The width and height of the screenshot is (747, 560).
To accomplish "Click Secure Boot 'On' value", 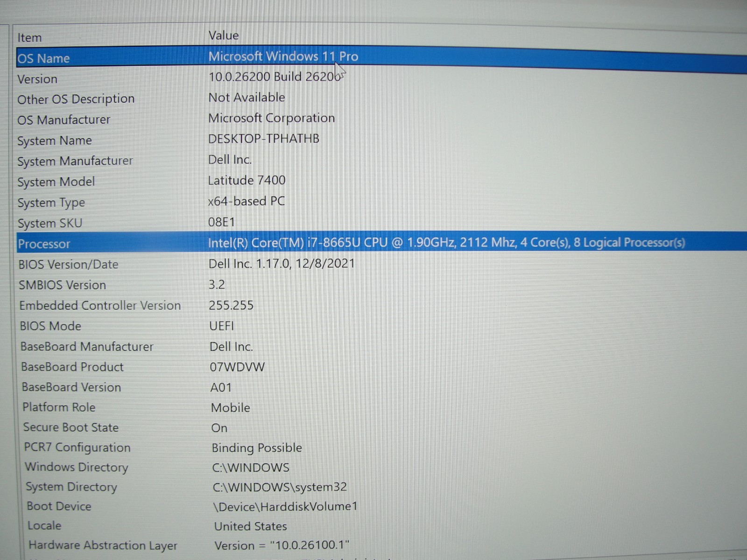I will click(x=219, y=428).
